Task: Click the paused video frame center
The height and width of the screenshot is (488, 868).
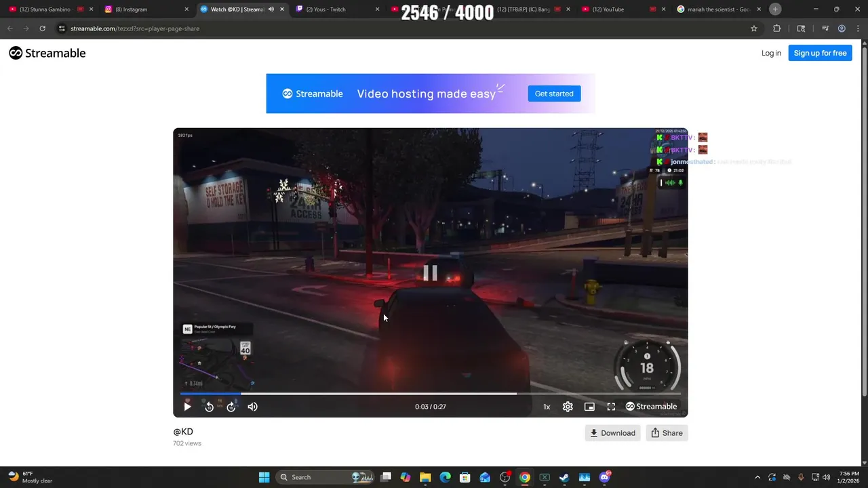Action: click(x=430, y=272)
